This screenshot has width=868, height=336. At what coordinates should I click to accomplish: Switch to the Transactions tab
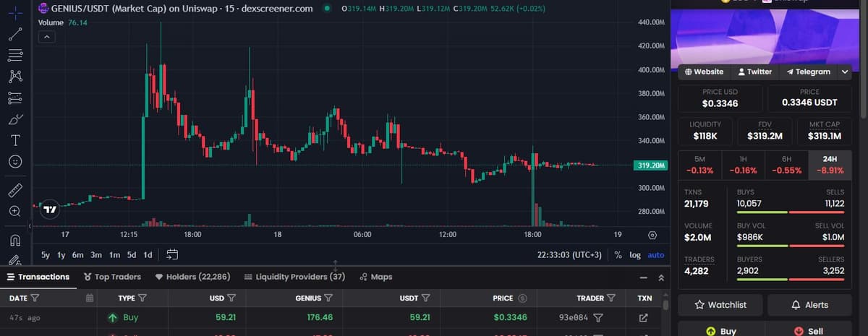click(x=38, y=277)
